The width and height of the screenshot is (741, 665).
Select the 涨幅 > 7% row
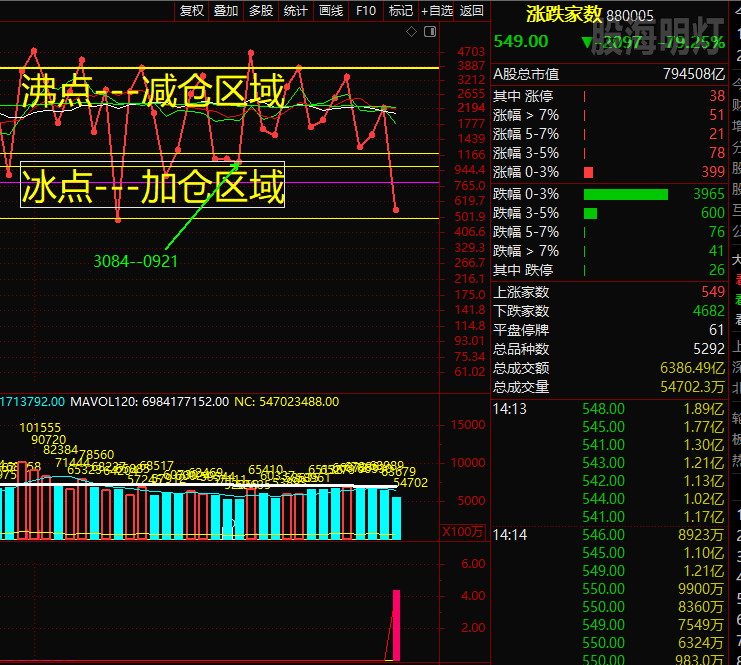[x=609, y=115]
